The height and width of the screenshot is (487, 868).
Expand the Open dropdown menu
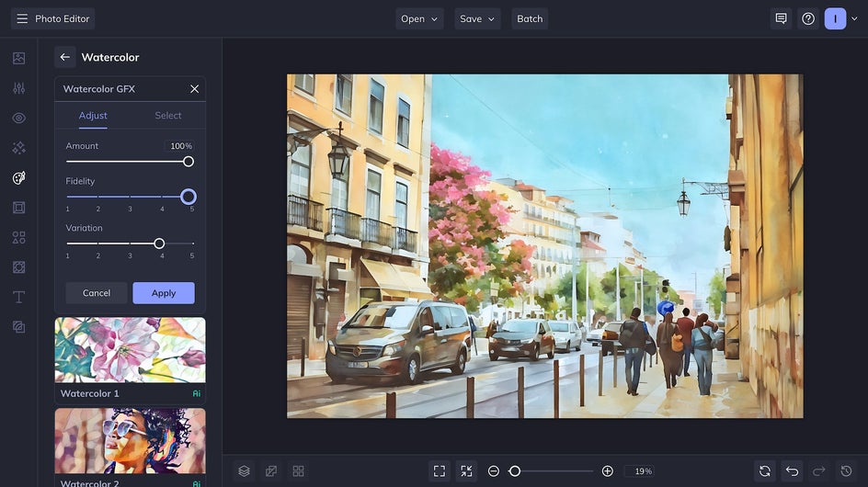pos(419,18)
